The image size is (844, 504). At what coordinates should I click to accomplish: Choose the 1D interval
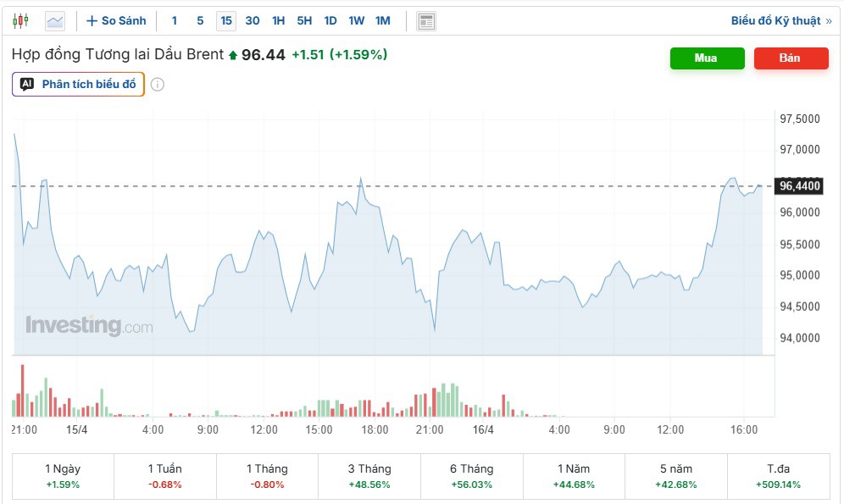click(x=330, y=20)
